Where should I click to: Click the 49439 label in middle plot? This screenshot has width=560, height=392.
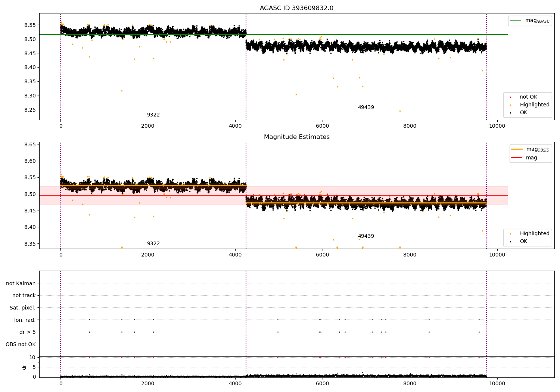point(366,236)
